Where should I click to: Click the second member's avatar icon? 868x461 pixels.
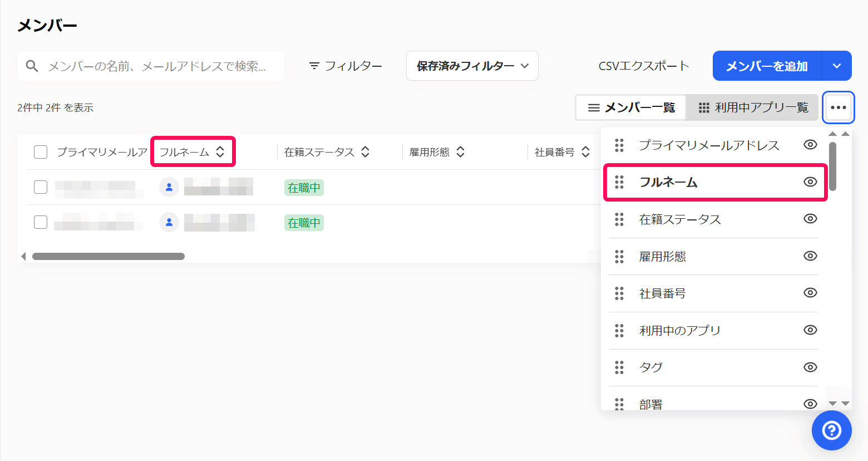point(169,223)
